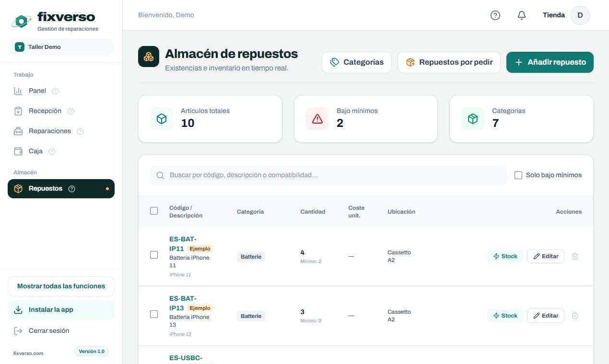Screen dimensions: 609x364
Task: Check the ES-BAT-IP11 row checkbox
Action: tap(154, 255)
